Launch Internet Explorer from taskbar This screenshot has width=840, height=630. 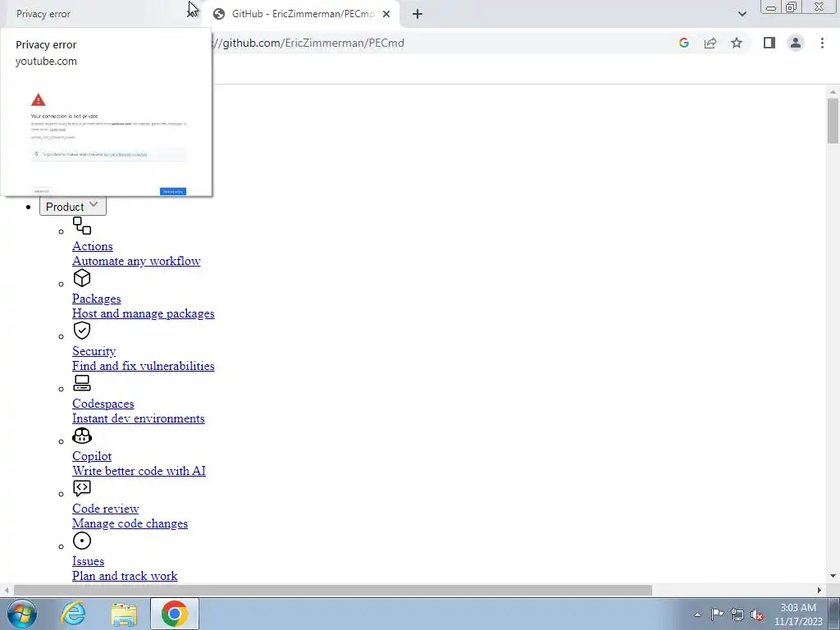click(x=73, y=614)
